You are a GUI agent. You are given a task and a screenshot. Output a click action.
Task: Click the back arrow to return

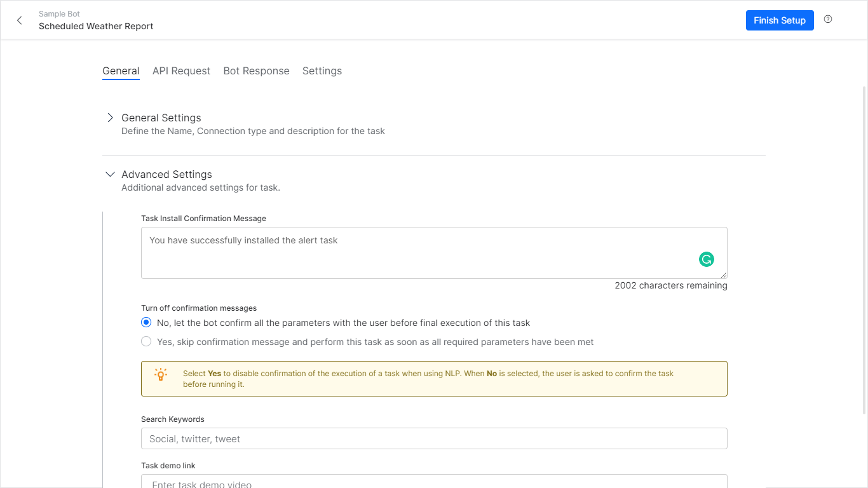pyautogui.click(x=19, y=20)
